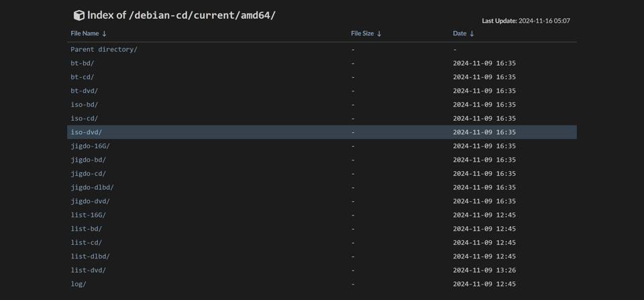Screen dimensions: 644x300
Task: Open the log/ directory
Action: pos(78,284)
